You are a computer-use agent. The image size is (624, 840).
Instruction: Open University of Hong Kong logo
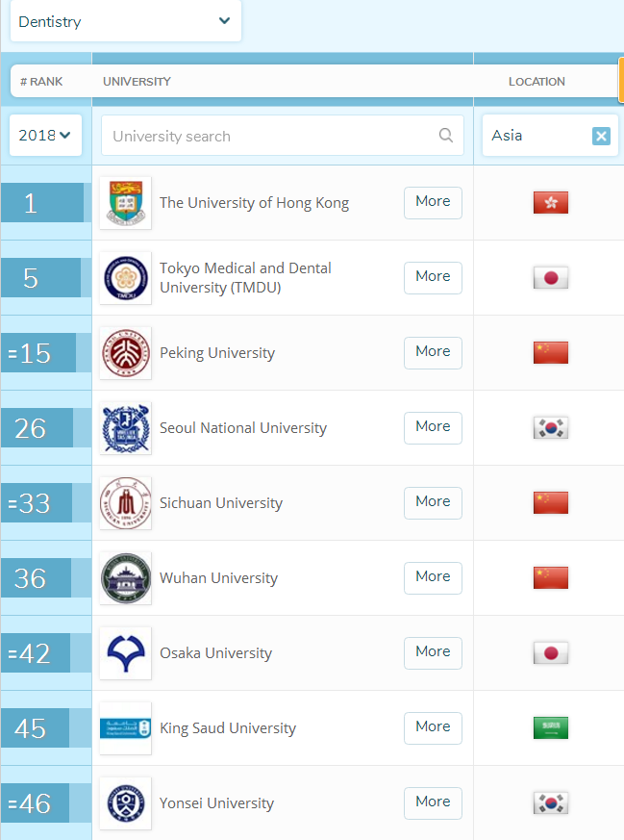[x=126, y=203]
